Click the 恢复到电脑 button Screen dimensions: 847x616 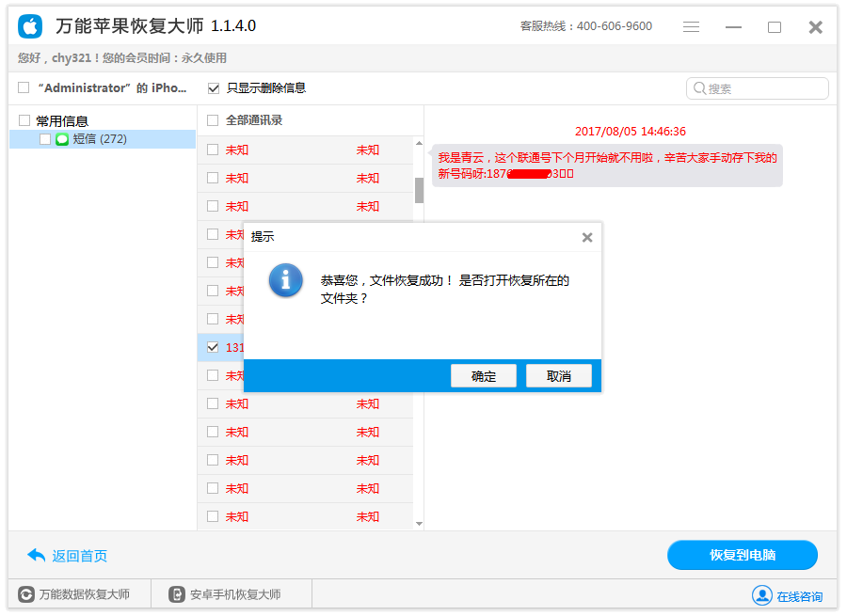pyautogui.click(x=743, y=555)
